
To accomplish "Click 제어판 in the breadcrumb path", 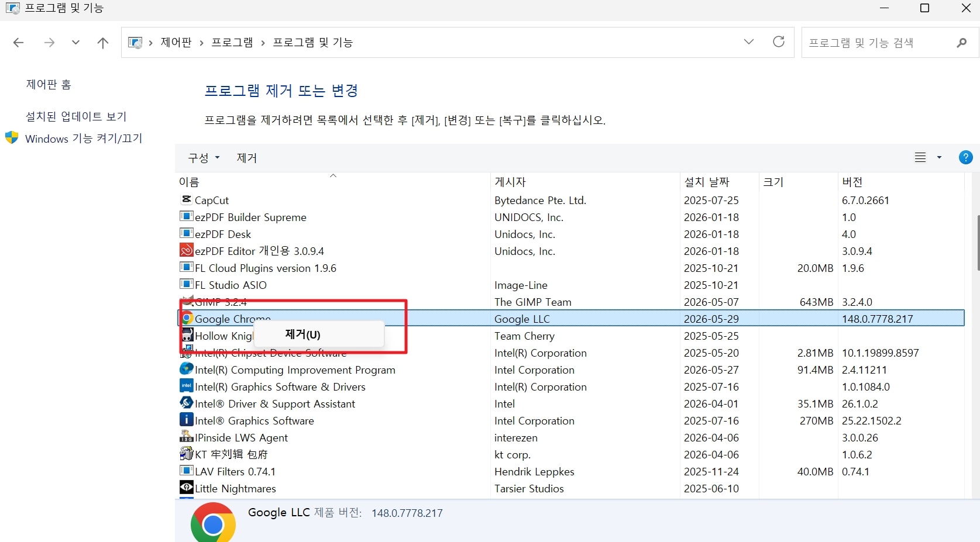I will [176, 43].
